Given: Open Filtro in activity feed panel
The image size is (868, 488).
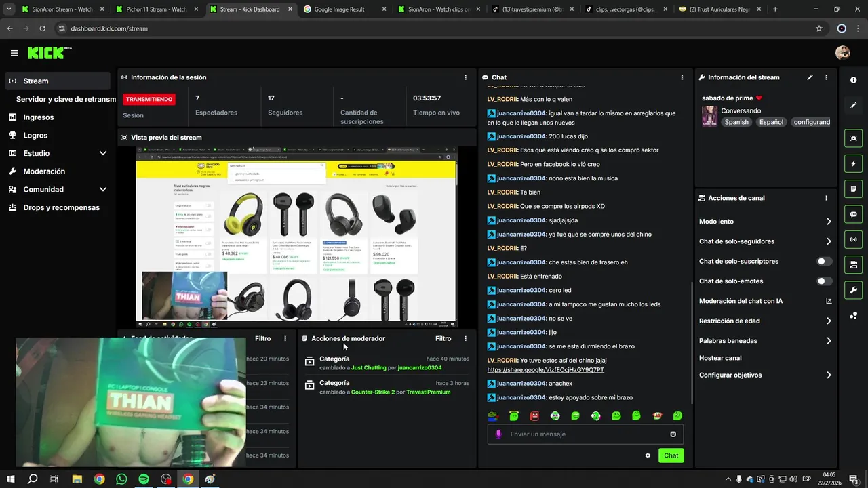Looking at the screenshot, I should tap(263, 338).
